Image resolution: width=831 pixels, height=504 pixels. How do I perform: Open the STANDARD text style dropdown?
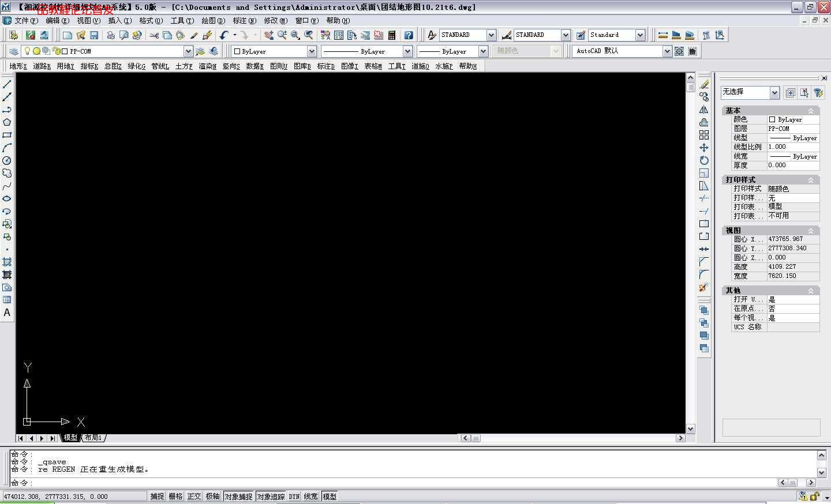coord(491,35)
